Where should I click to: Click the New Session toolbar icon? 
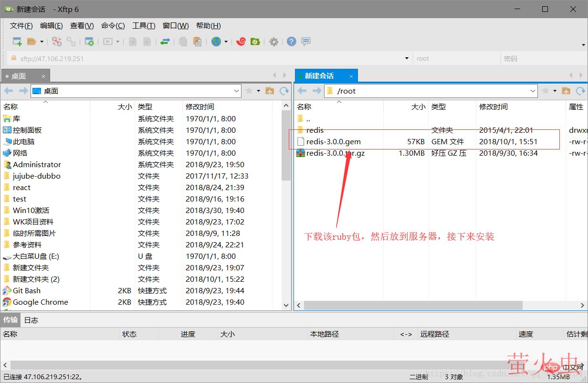tap(17, 42)
